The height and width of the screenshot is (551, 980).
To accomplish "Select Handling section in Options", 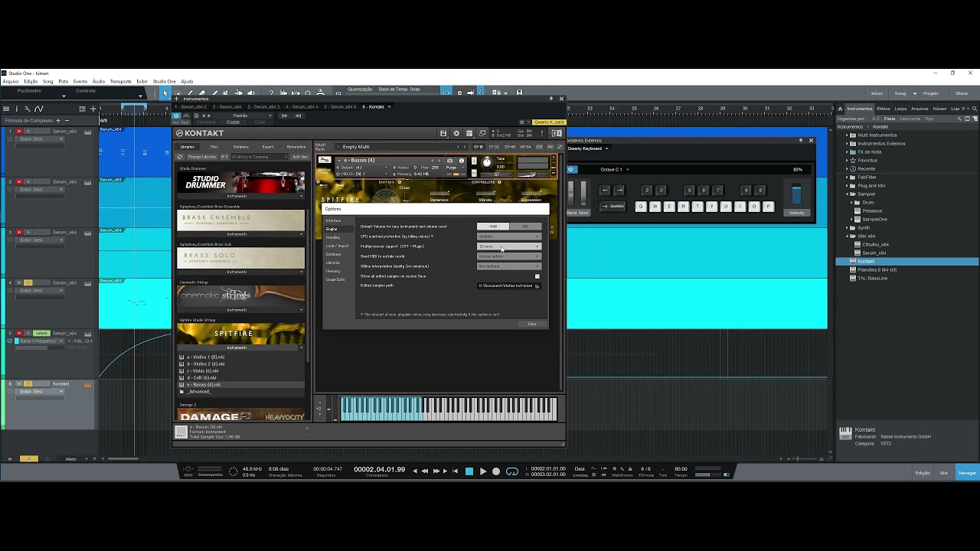I will click(333, 237).
